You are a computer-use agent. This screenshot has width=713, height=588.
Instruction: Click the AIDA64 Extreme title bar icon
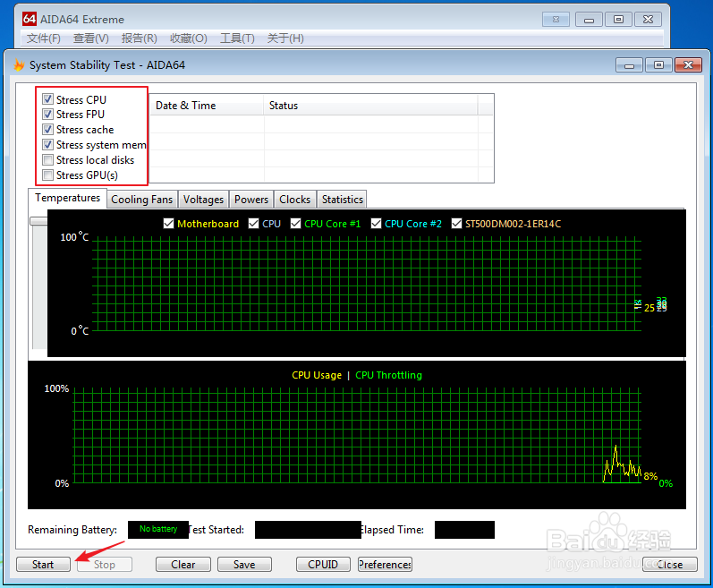click(30, 19)
